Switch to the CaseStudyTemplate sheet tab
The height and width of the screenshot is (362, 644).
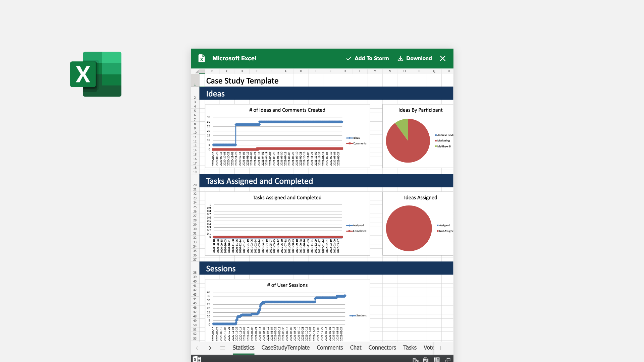point(285,348)
